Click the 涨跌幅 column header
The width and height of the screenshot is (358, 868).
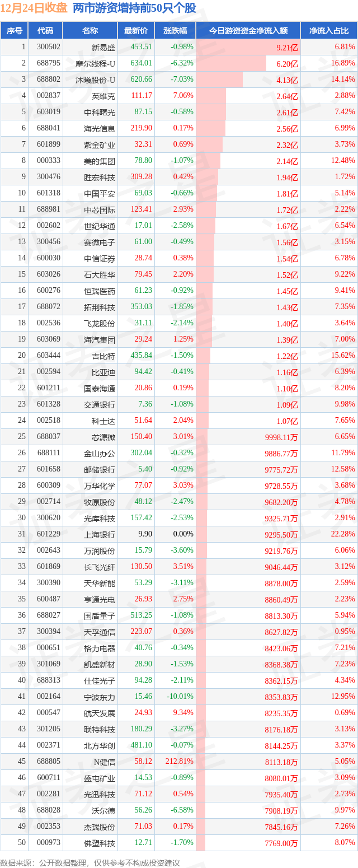point(175,30)
